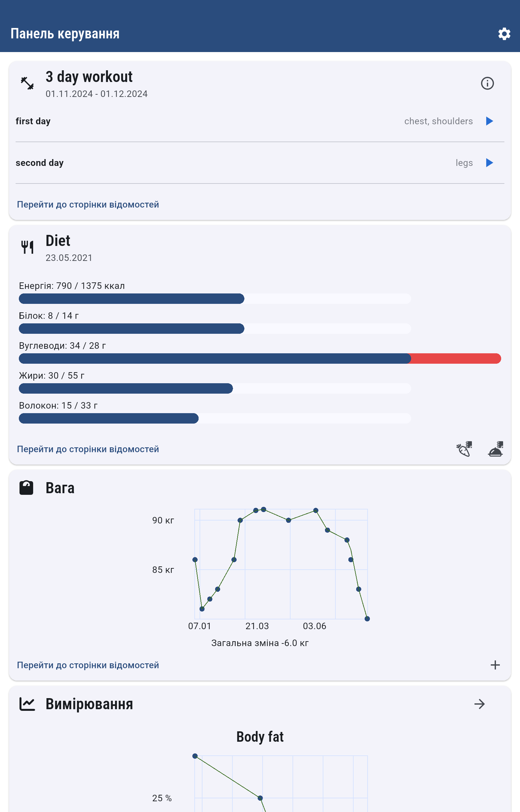Viewport: 520px width, 812px height.
Task: Click the log meal dish icon
Action: 495,449
